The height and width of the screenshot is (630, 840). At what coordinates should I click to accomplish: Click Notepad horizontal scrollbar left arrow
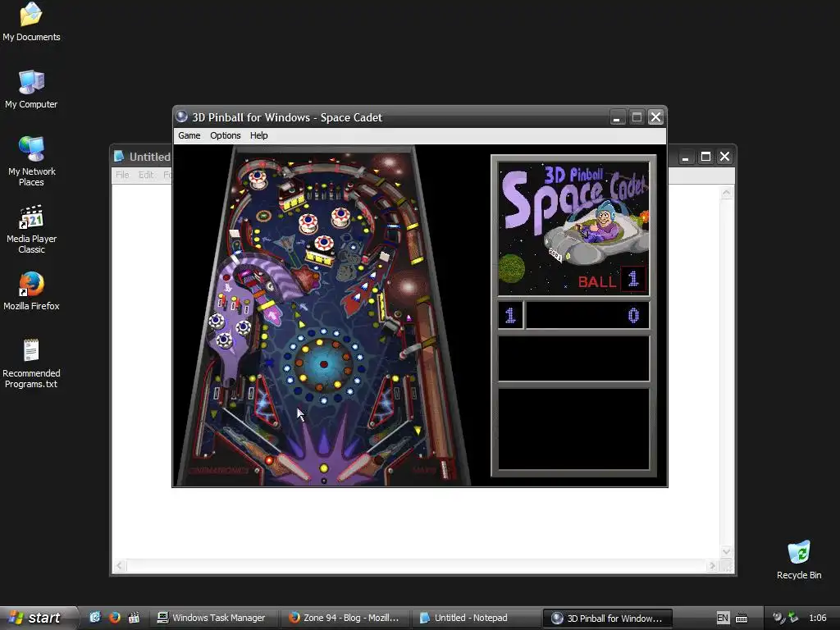pyautogui.click(x=120, y=566)
